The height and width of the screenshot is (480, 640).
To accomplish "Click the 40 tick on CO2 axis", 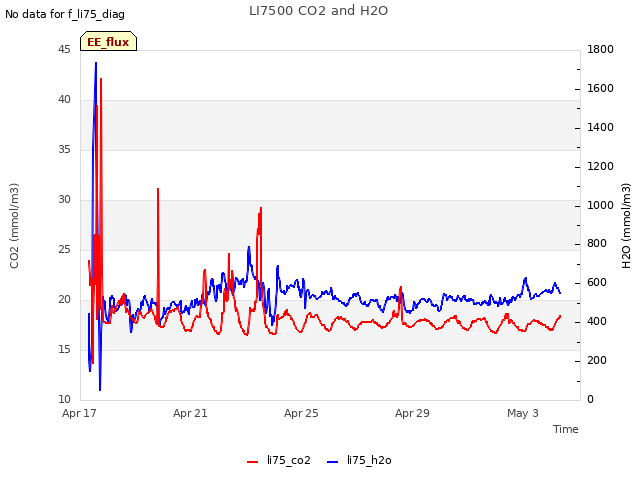I will click(x=64, y=100).
